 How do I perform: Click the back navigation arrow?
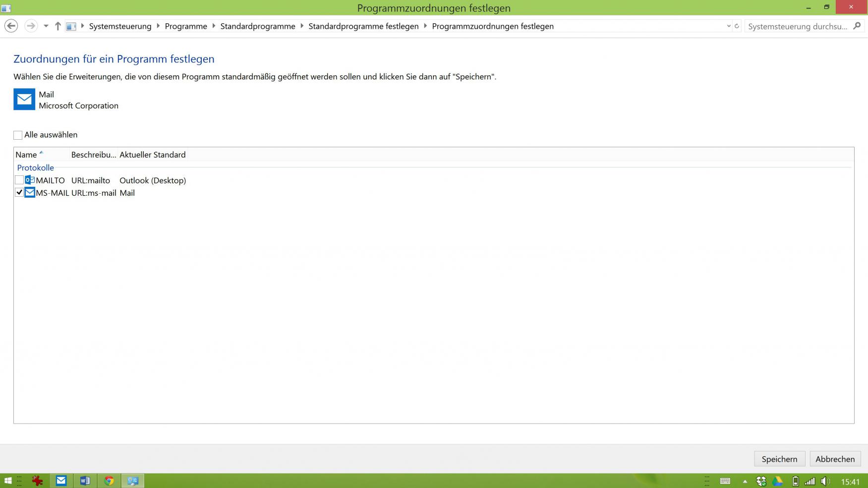[11, 26]
